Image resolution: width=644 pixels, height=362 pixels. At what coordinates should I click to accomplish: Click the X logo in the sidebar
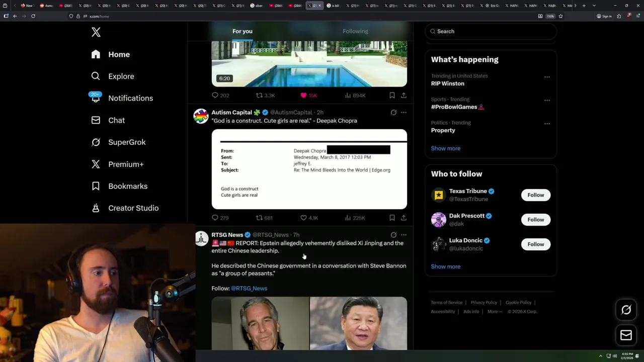[96, 33]
